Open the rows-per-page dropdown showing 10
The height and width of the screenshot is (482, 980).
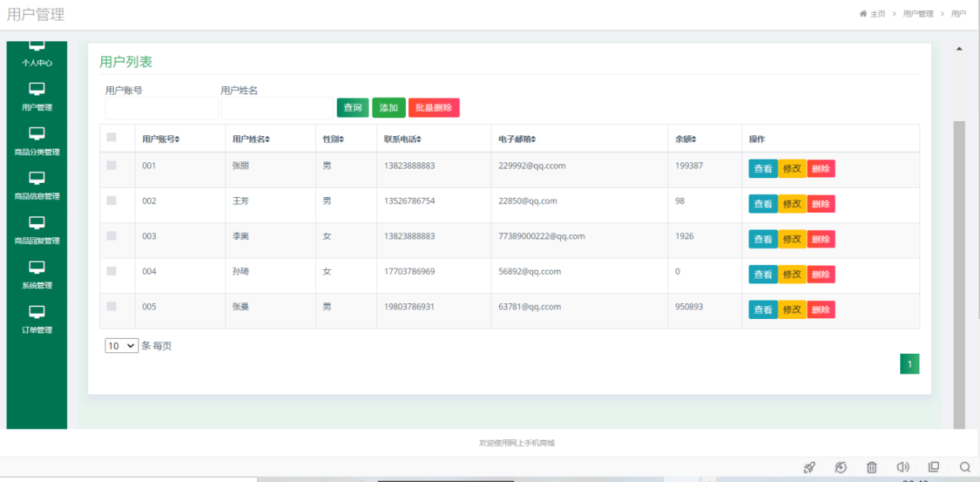(122, 346)
